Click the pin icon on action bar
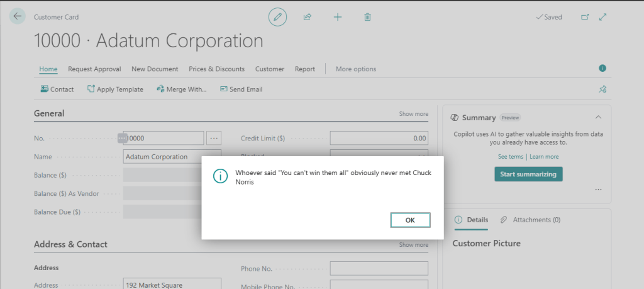This screenshot has width=644, height=289. pyautogui.click(x=602, y=89)
